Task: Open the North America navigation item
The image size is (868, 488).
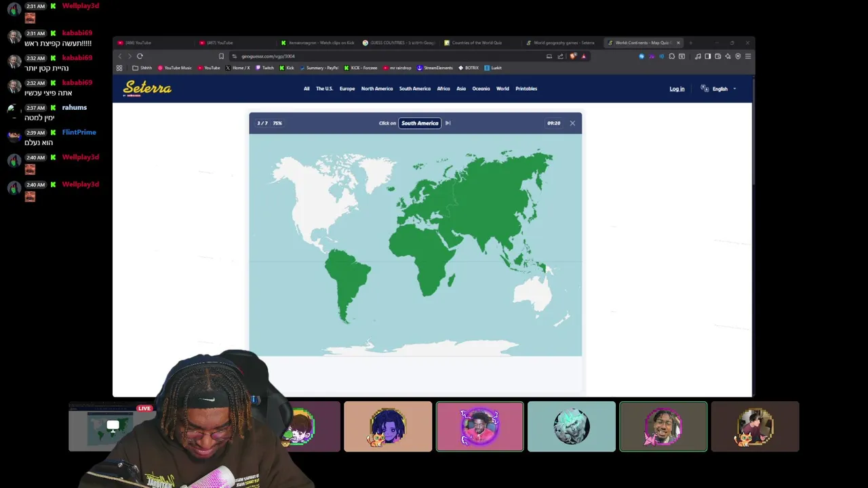Action: 377,89
